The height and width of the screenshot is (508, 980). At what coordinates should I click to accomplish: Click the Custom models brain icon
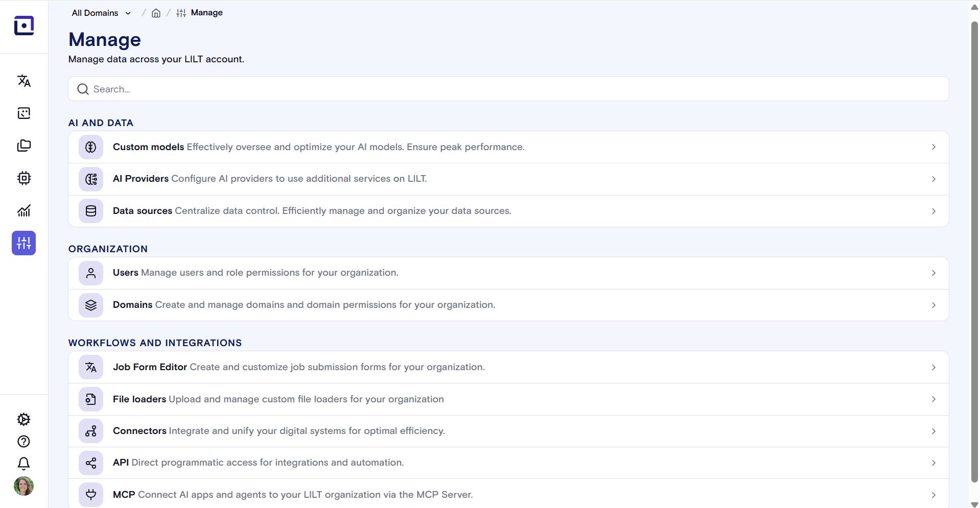pyautogui.click(x=91, y=147)
